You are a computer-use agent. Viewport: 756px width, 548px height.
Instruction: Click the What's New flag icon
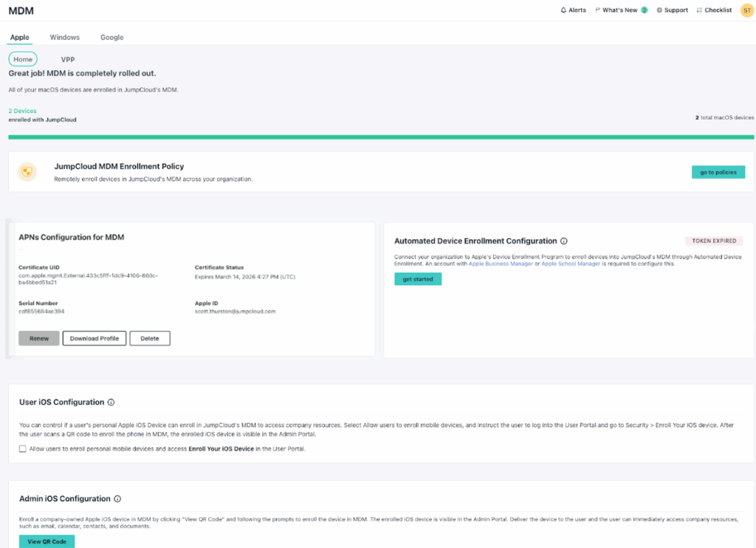pos(597,10)
